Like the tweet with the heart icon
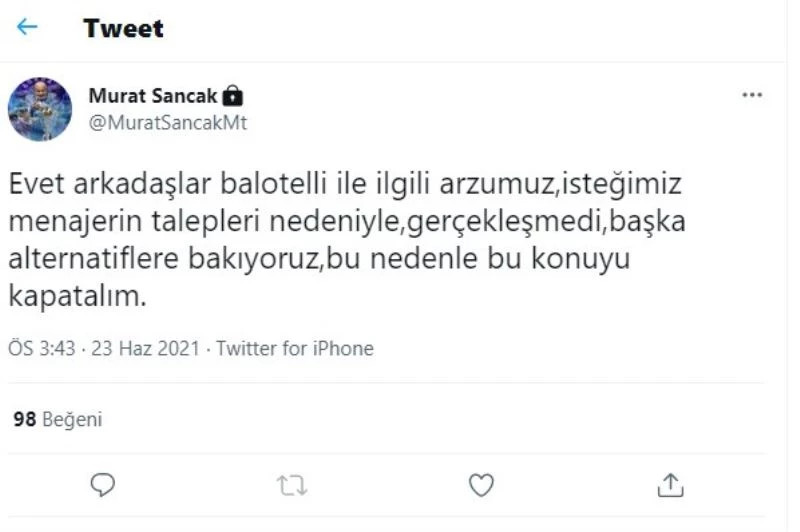This screenshot has height=532, width=800. click(481, 486)
